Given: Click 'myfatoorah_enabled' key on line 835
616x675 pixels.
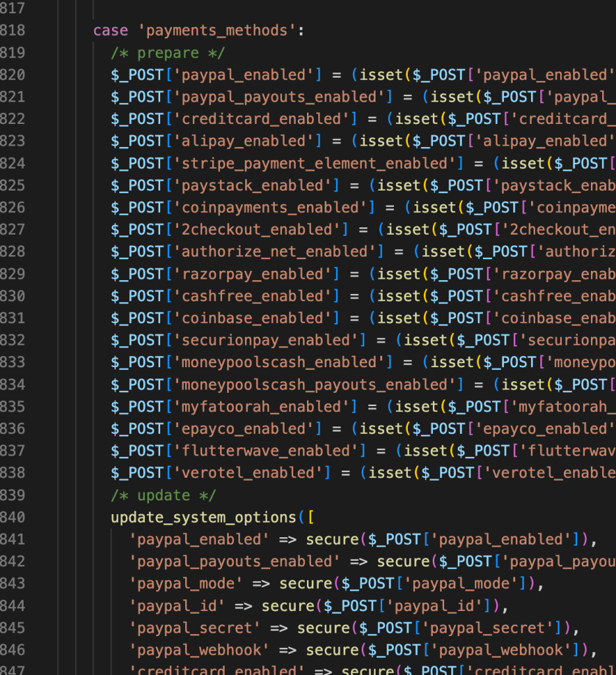Looking at the screenshot, I should [261, 406].
